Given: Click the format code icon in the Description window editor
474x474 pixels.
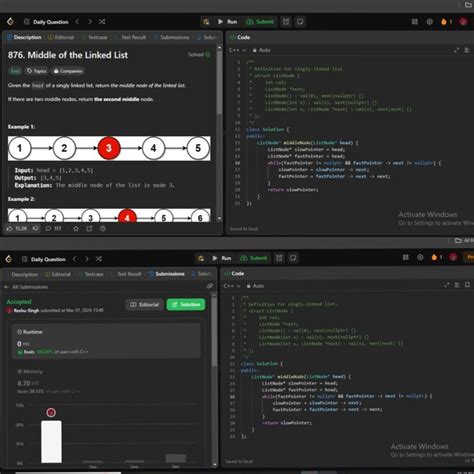Looking at the screenshot, I should pyautogui.click(x=467, y=50).
